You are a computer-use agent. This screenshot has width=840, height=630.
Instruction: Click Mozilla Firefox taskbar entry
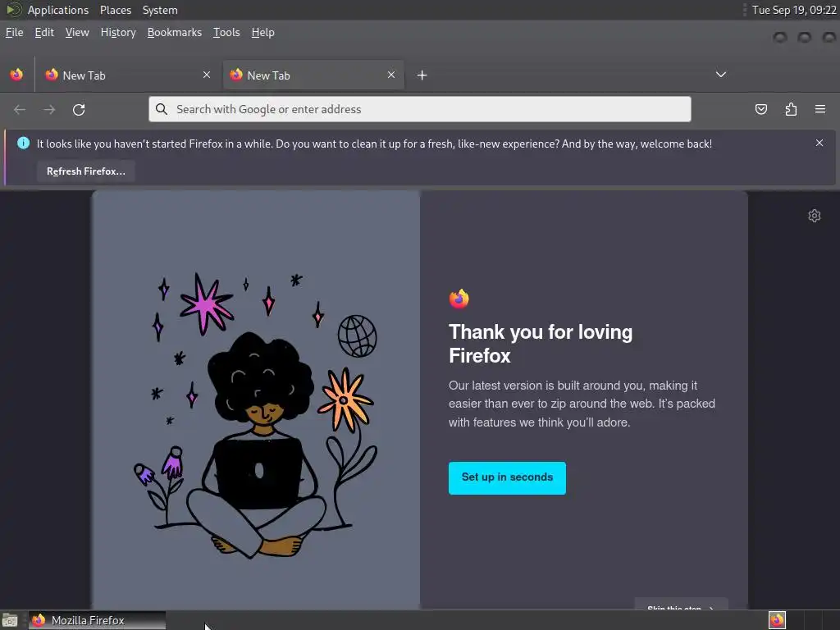pyautogui.click(x=97, y=620)
